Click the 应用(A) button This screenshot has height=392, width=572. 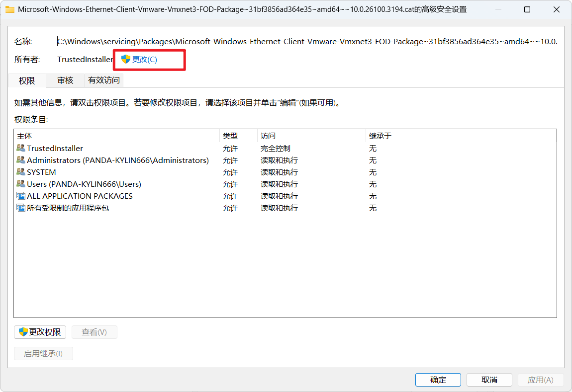point(540,380)
